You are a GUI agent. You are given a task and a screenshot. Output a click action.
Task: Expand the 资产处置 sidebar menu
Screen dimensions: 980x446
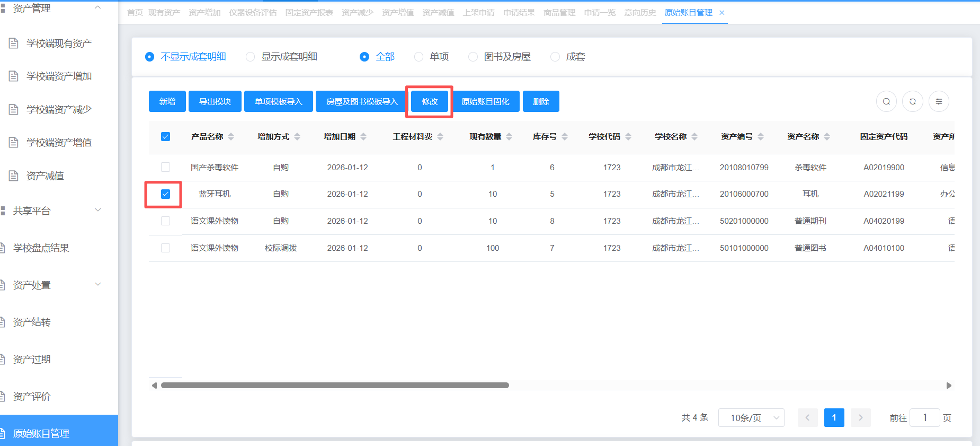coord(98,285)
